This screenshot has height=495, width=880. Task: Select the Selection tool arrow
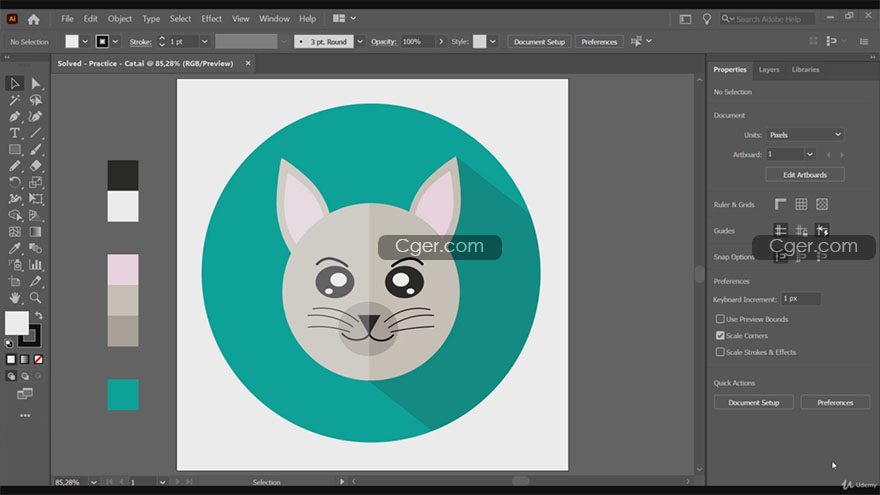pos(15,84)
